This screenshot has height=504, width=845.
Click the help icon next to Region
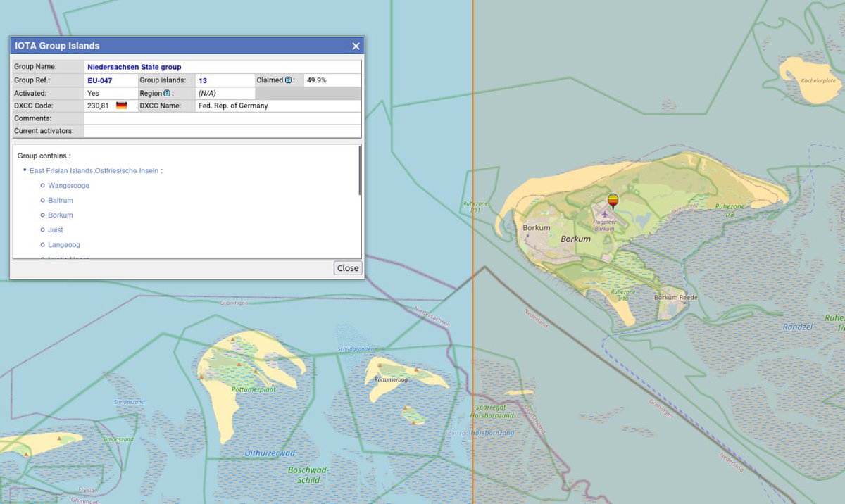point(167,94)
